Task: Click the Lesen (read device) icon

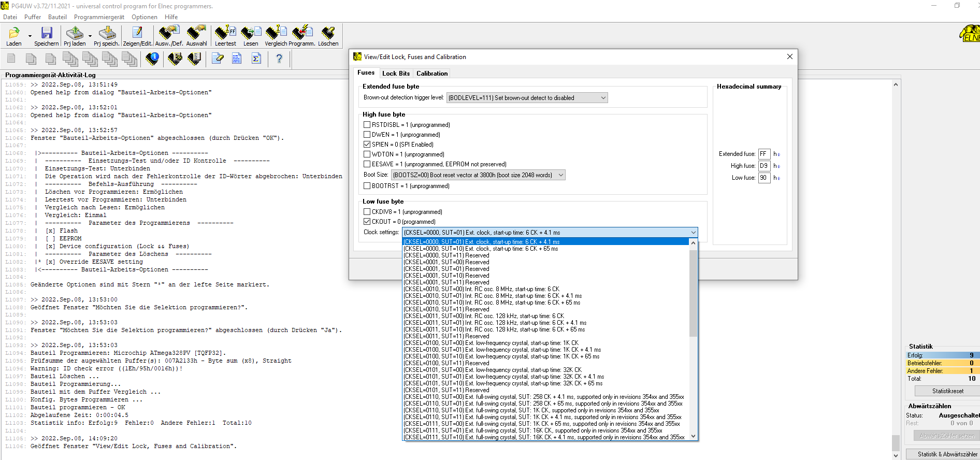Action: coord(251,33)
